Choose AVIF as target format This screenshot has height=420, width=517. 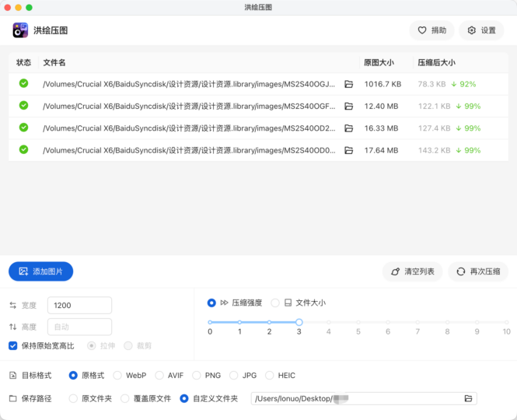coord(159,376)
